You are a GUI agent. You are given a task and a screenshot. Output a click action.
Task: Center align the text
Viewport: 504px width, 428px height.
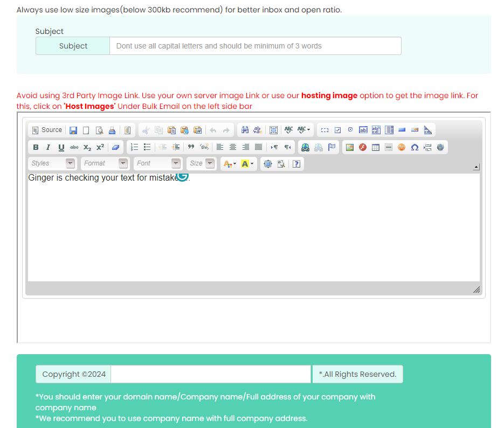pos(233,147)
